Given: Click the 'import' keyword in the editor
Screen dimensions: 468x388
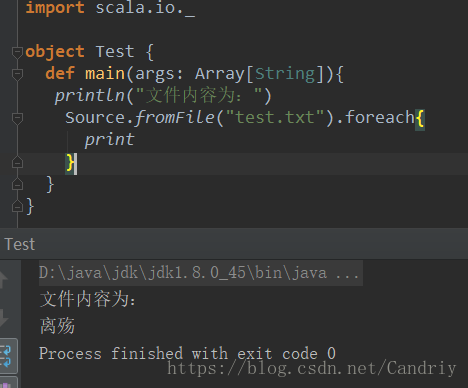Looking at the screenshot, I should [55, 7].
